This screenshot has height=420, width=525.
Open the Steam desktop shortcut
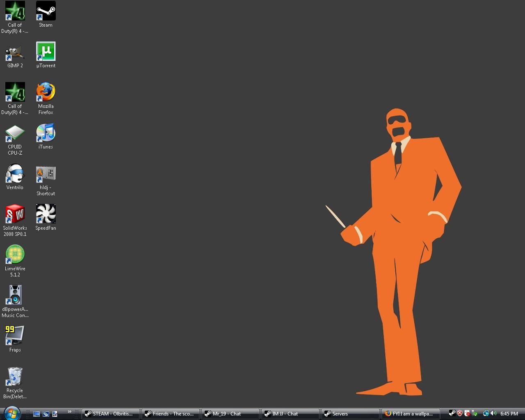[46, 14]
